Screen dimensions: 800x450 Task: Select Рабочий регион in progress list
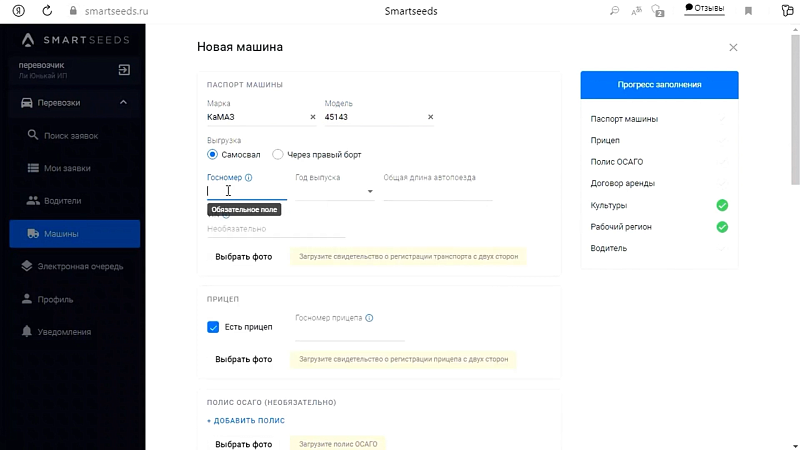point(621,227)
